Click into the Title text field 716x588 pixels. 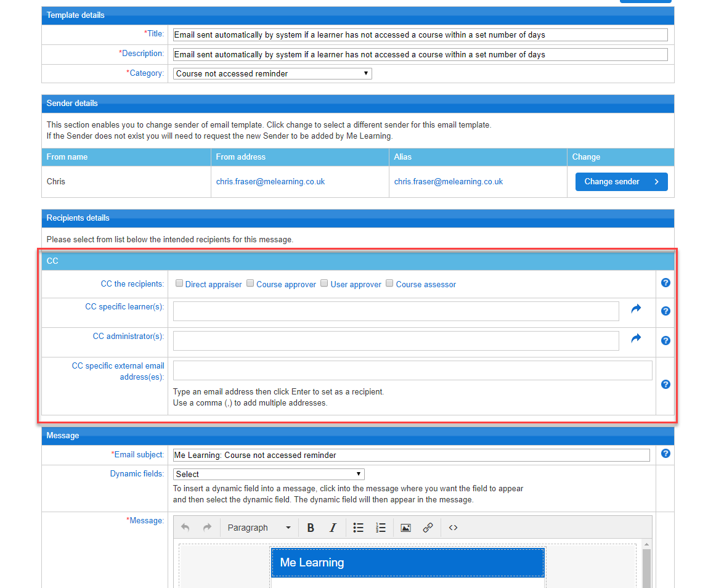point(420,35)
